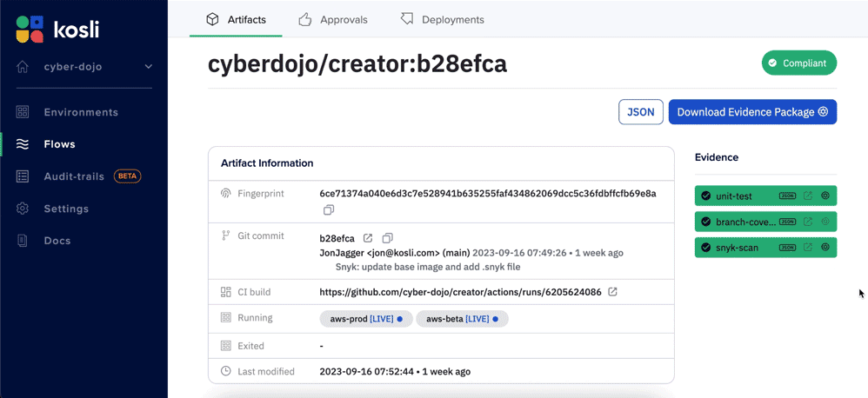Open the snyk-scan evidence item
This screenshot has height=398, width=868.
(737, 248)
